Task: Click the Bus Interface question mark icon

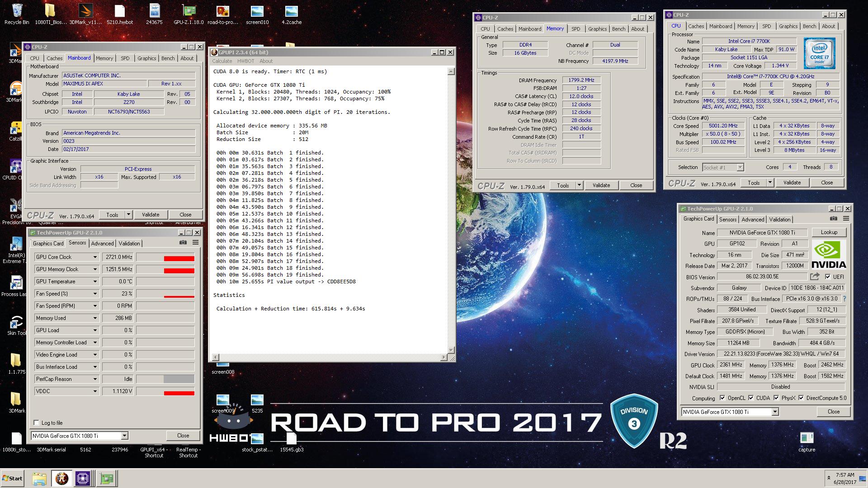Action: 844,299
